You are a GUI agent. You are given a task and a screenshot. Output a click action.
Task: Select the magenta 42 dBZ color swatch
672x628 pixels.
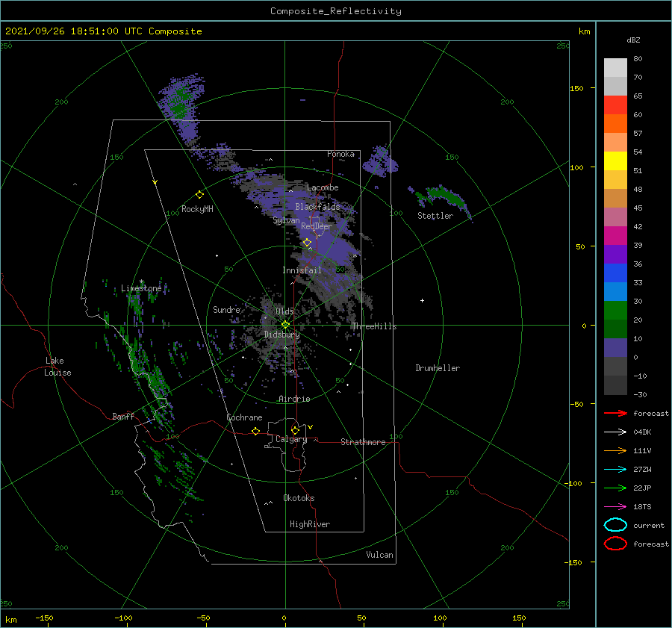tap(615, 235)
